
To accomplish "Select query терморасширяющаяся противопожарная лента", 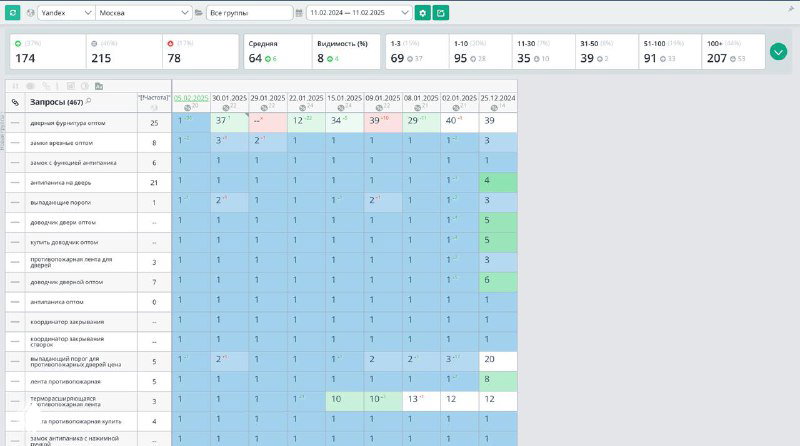I will tap(65, 402).
